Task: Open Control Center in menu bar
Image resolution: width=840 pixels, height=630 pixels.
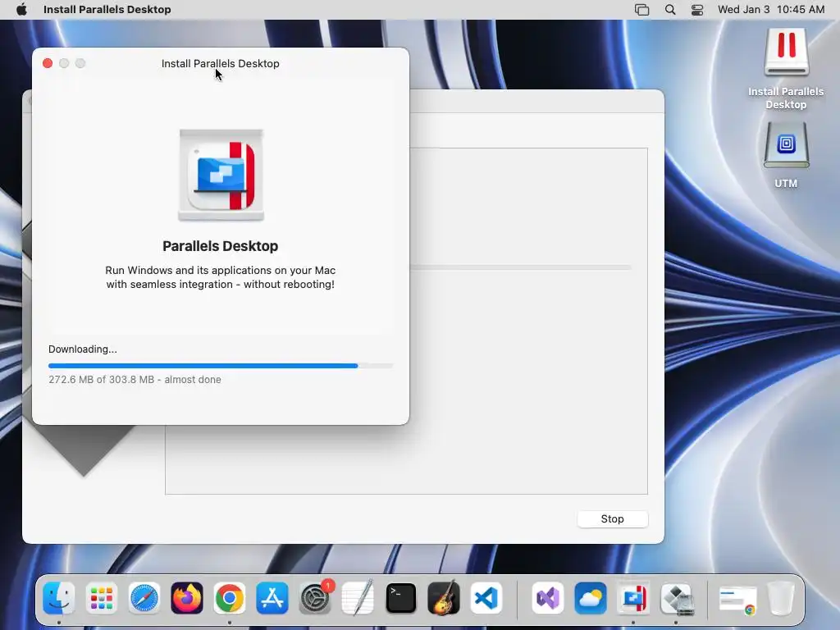Action: pyautogui.click(x=697, y=10)
